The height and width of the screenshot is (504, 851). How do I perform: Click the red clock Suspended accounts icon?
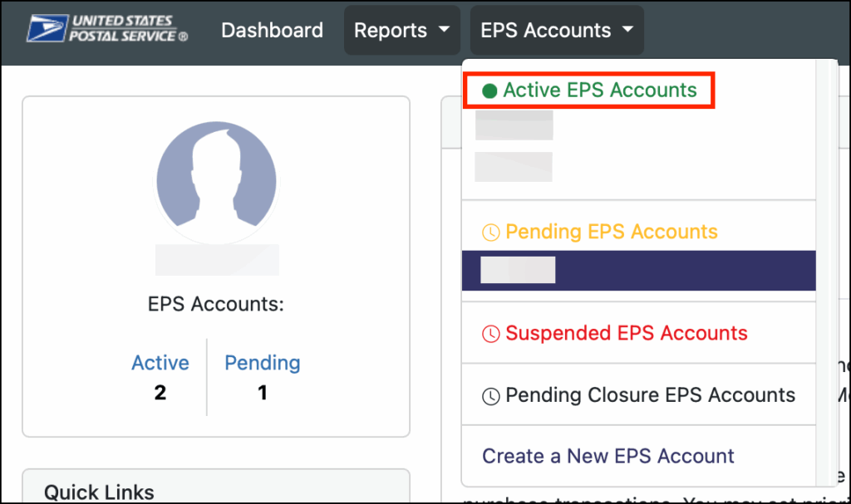[491, 334]
